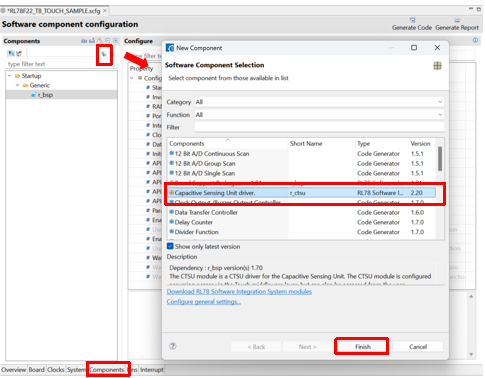This screenshot has width=485, height=378.
Task: Close the New Component dialog
Action: coord(437,48)
